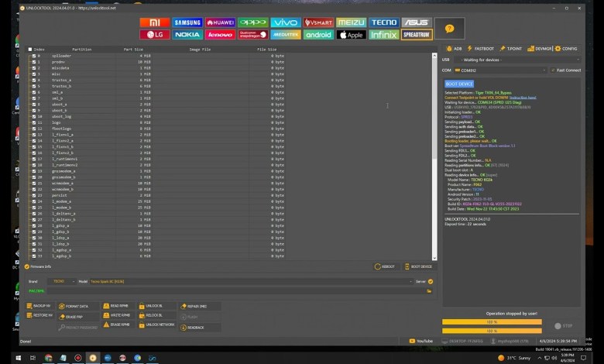The width and height of the screenshot is (604, 364).
Task: Click the YouTube icon in status bar
Action: [422, 341]
